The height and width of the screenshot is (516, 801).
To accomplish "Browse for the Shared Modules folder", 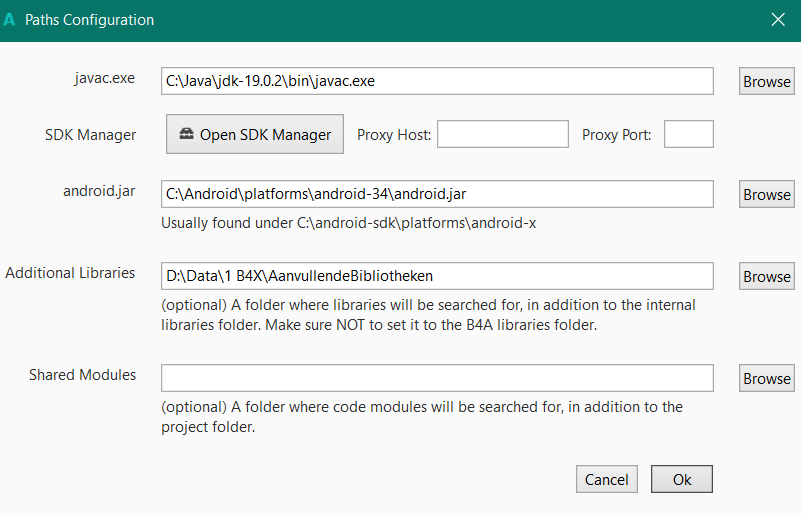I will [x=766, y=379].
